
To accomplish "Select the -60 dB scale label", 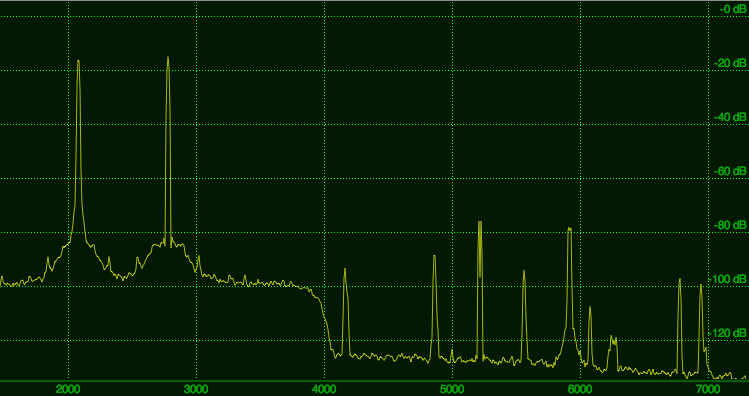I will (729, 171).
